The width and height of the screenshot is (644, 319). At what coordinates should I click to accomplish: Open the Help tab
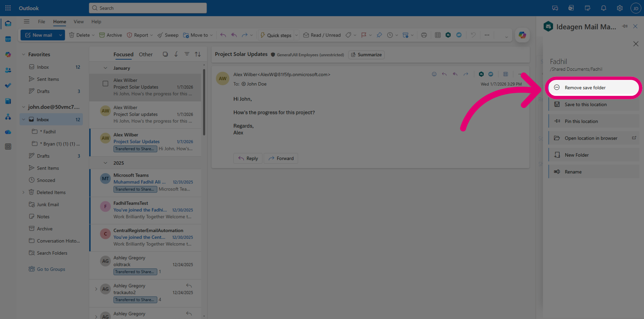96,21
